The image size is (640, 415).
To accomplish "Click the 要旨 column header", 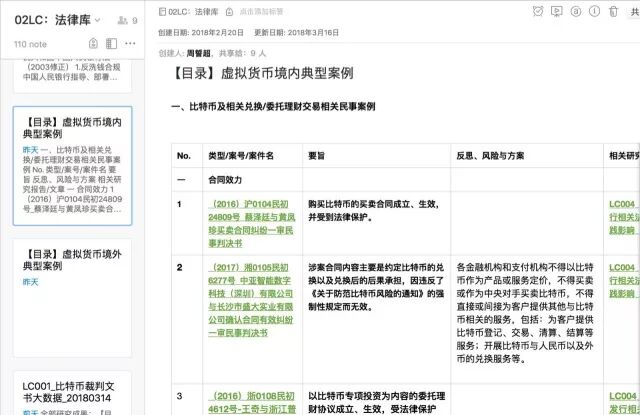I will 377,155.
